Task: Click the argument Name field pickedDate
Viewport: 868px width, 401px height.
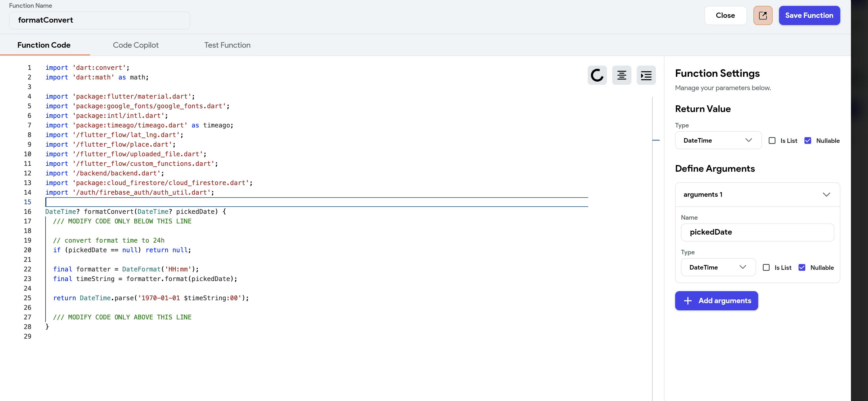Action: pyautogui.click(x=757, y=232)
